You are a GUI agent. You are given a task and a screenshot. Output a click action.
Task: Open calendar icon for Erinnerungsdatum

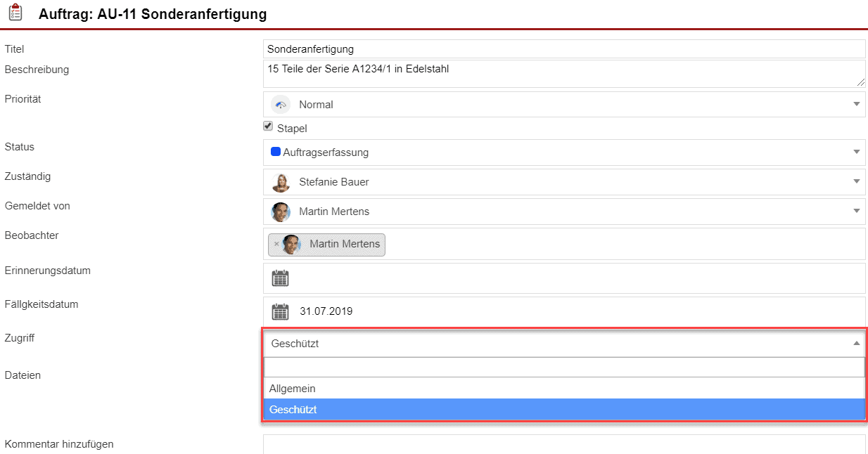280,278
